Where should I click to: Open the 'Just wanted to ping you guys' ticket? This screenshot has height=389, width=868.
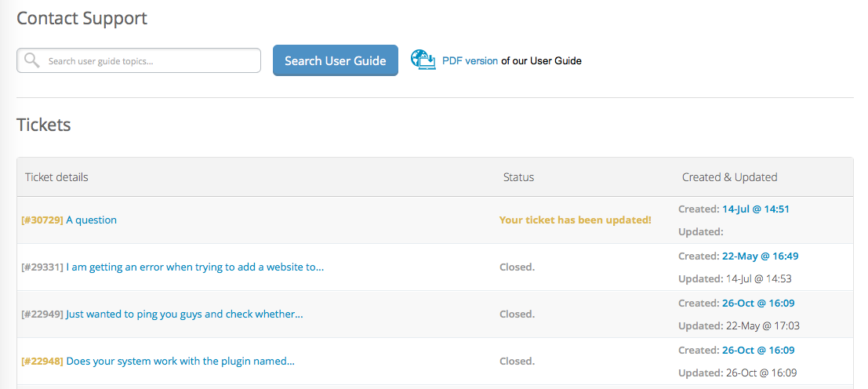184,314
